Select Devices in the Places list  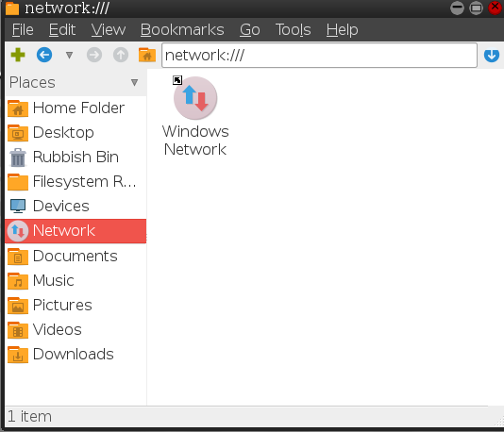pyautogui.click(x=76, y=207)
